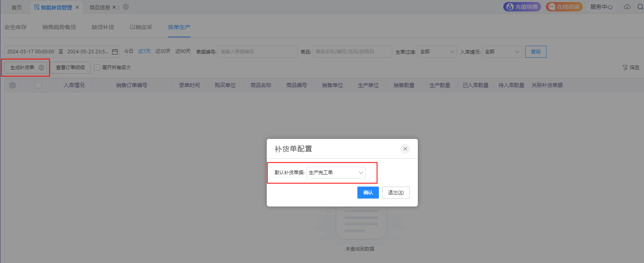The width and height of the screenshot is (644, 263).
Task: Switch to the 以销定采 tab
Action: pos(141,27)
